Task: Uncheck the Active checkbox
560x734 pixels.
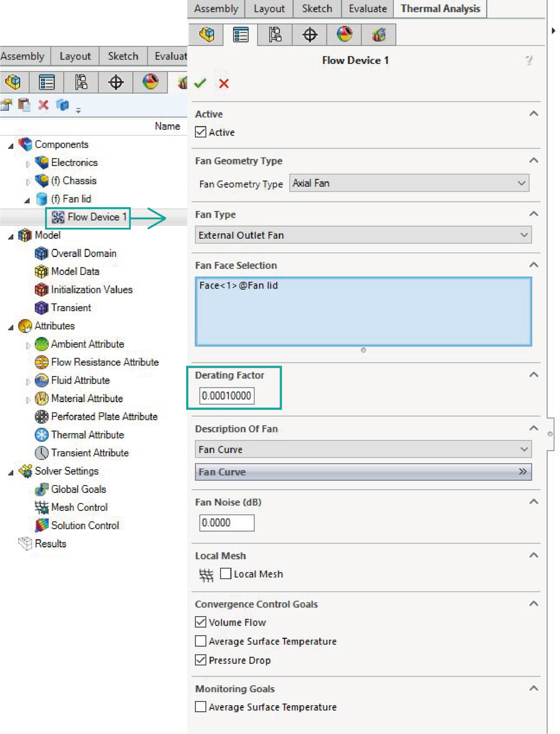Action: tap(201, 132)
